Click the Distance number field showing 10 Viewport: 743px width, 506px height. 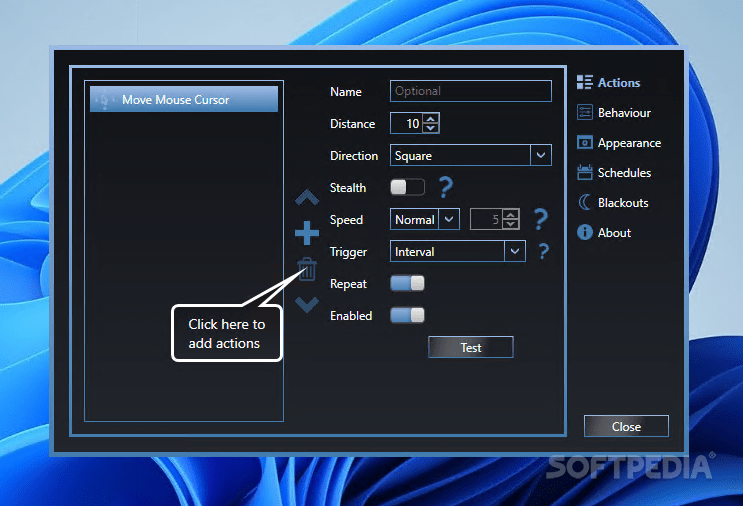[407, 123]
